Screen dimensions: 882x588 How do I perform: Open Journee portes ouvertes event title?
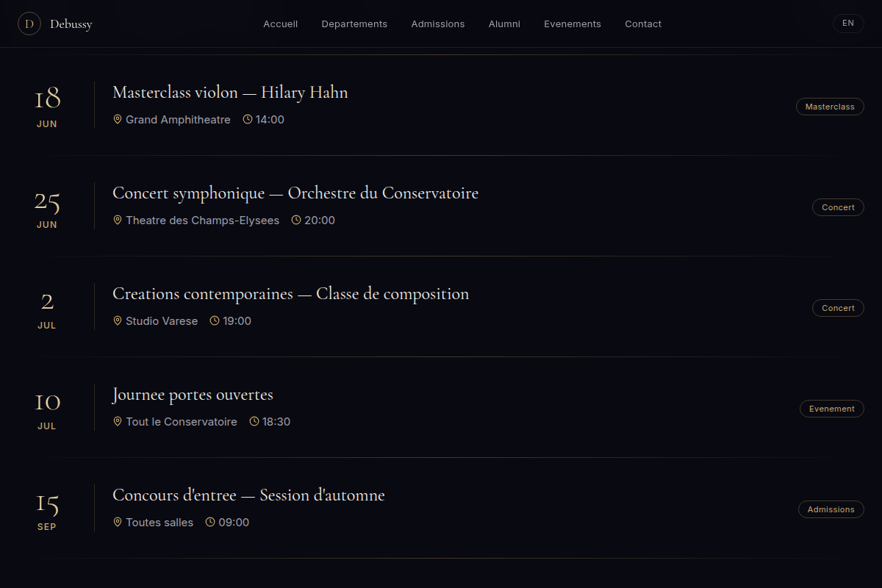pyautogui.click(x=193, y=395)
